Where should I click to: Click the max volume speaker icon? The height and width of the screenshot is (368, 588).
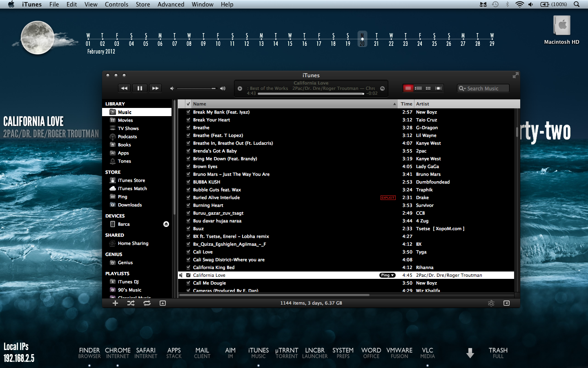point(223,88)
